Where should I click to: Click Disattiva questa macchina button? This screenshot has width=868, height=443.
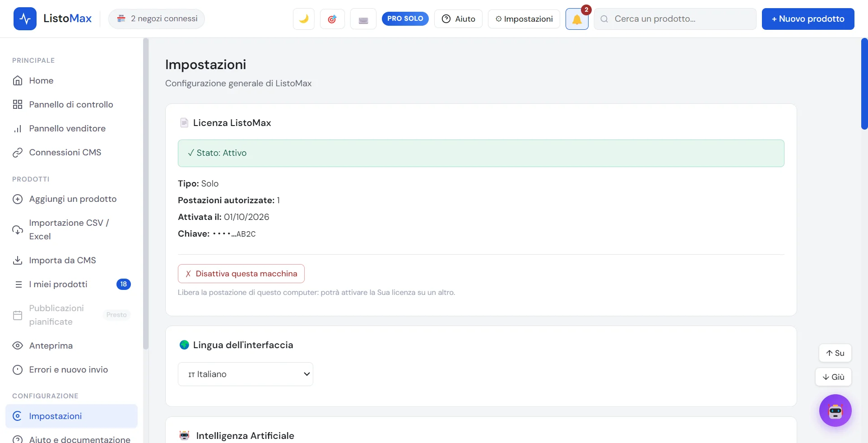point(241,274)
